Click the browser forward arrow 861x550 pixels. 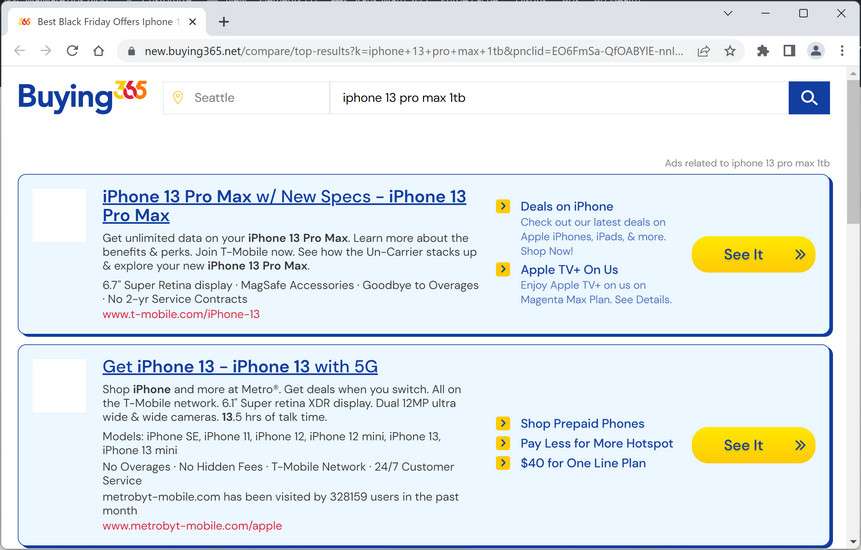pos(46,51)
